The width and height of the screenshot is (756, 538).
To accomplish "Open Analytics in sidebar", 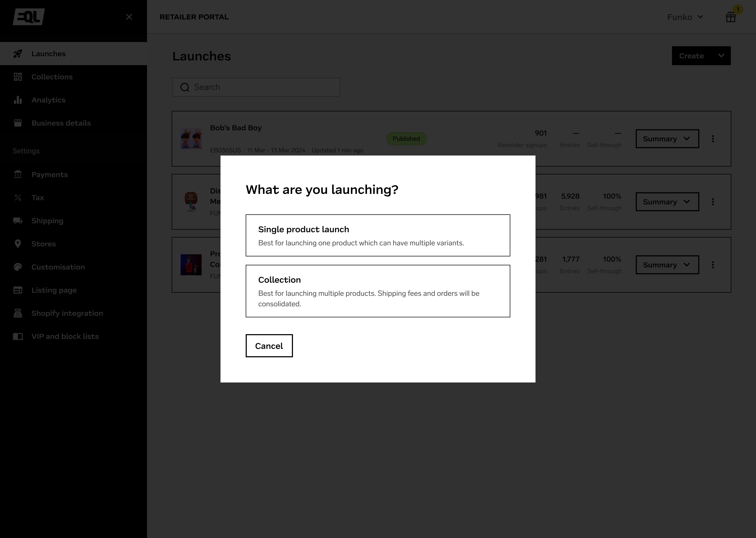I will (73, 100).
